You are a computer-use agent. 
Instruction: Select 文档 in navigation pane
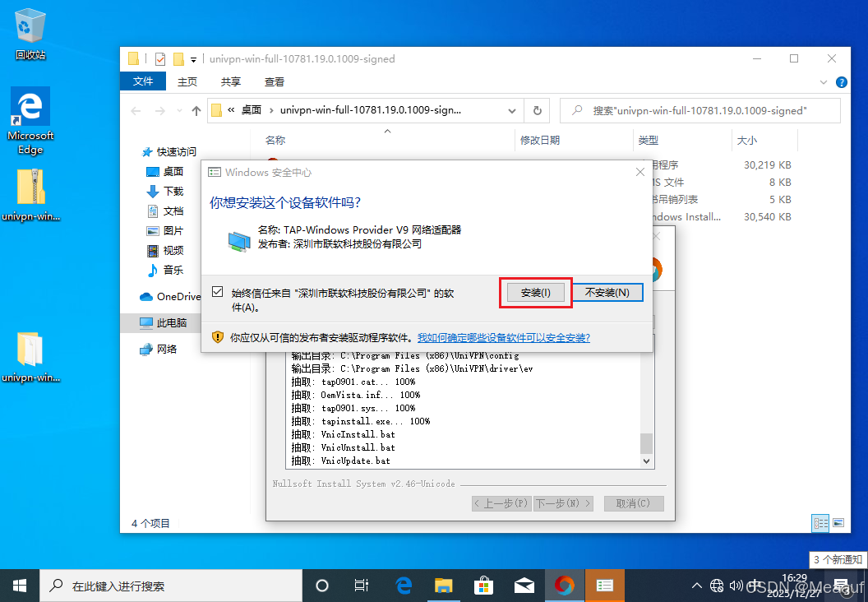coord(165,211)
